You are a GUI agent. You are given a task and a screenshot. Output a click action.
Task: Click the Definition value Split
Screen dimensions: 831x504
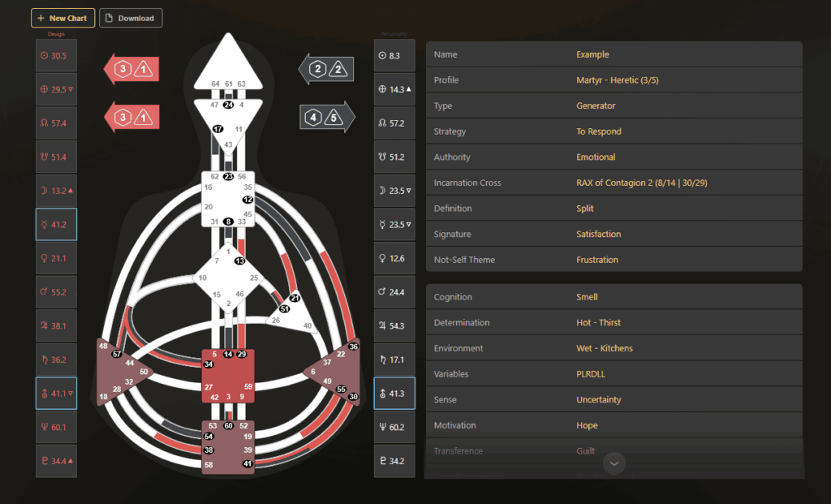click(x=585, y=209)
